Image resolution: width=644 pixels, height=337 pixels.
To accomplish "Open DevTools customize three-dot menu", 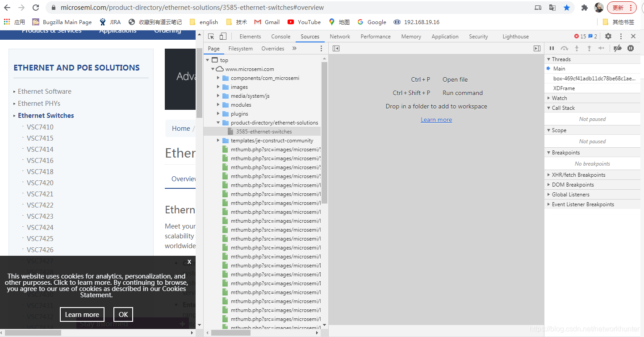I will 621,37.
